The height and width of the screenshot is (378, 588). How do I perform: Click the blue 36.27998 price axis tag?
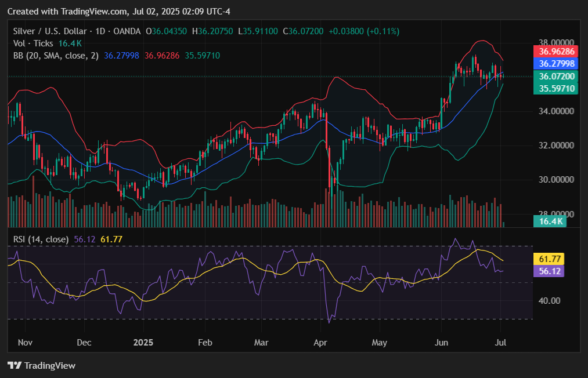555,64
